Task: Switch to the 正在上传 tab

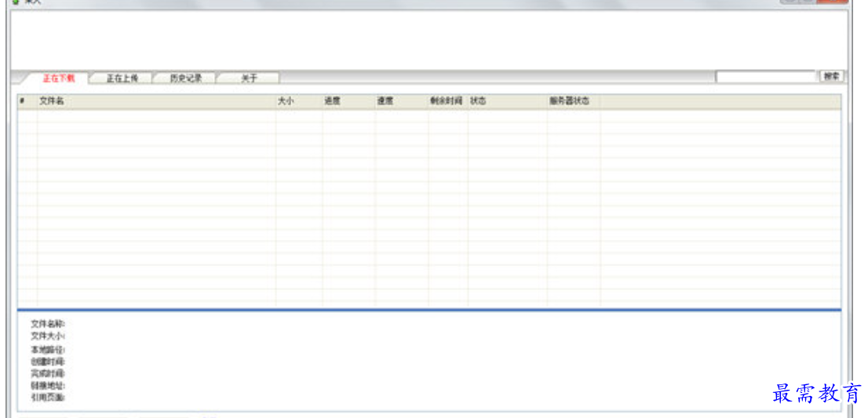Action: coord(122,78)
